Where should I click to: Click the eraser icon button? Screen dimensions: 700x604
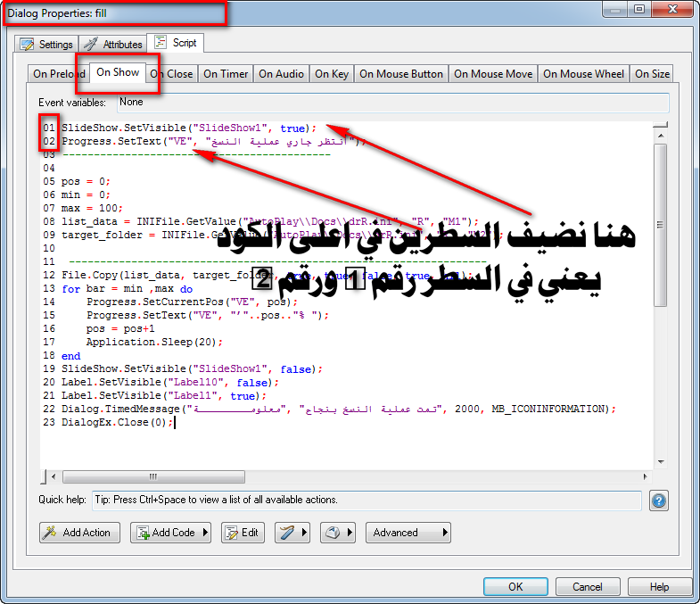tap(332, 533)
